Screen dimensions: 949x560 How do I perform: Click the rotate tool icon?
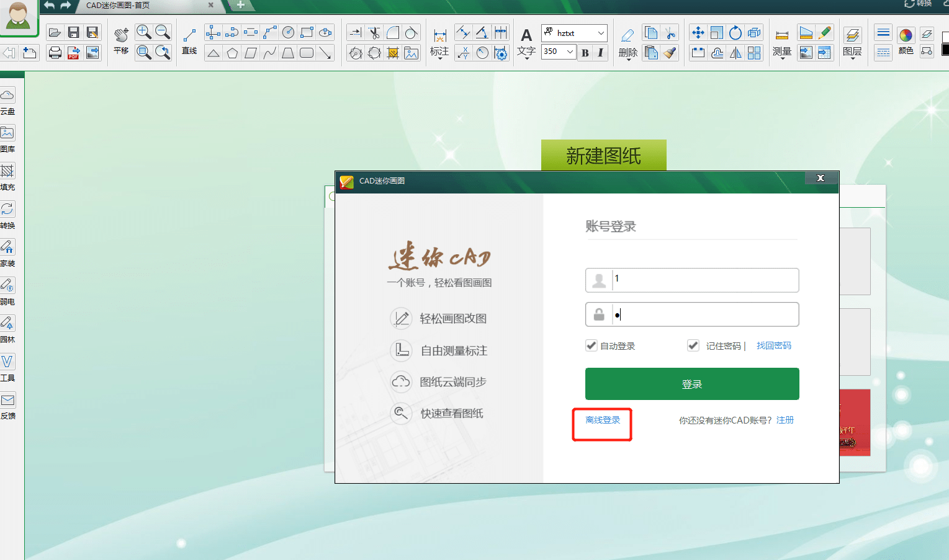click(x=735, y=33)
